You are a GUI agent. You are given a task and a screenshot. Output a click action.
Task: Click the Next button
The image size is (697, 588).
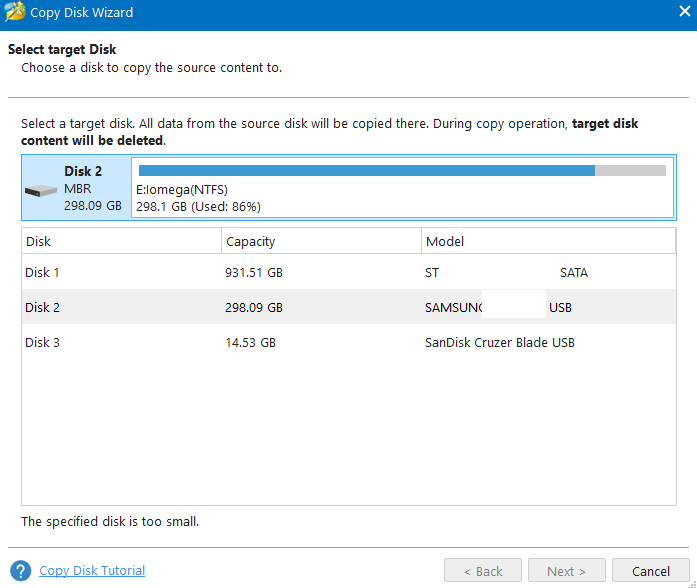click(567, 570)
